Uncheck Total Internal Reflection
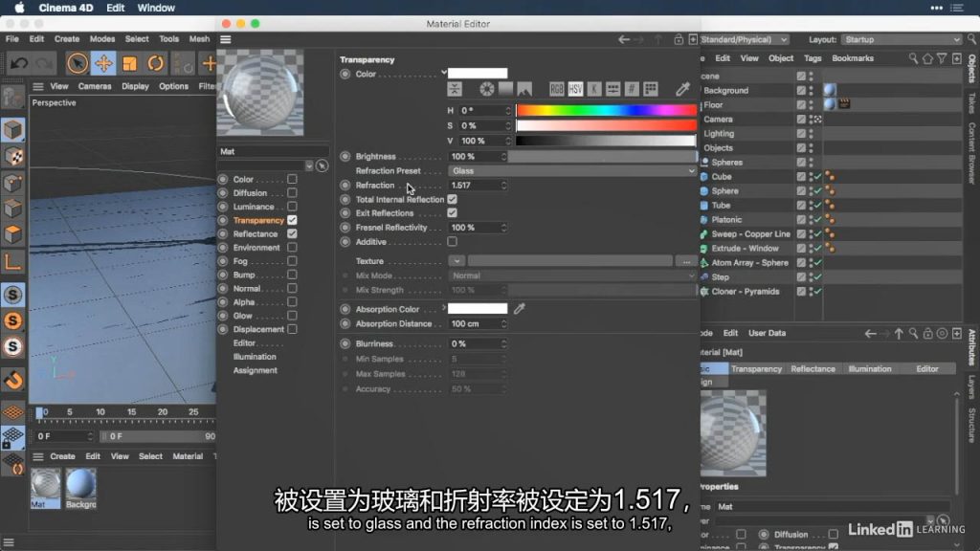The height and width of the screenshot is (551, 980). pos(452,199)
